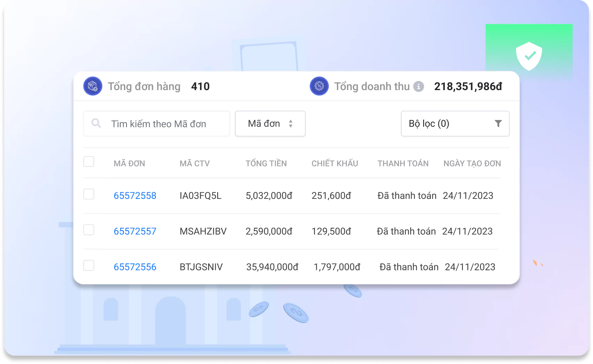Click date 24/11/2023 in order 65572557 row
The image size is (593, 364).
(x=467, y=232)
